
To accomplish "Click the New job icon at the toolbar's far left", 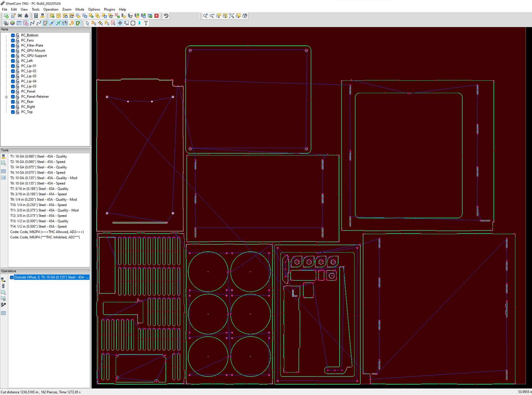I will [6, 16].
